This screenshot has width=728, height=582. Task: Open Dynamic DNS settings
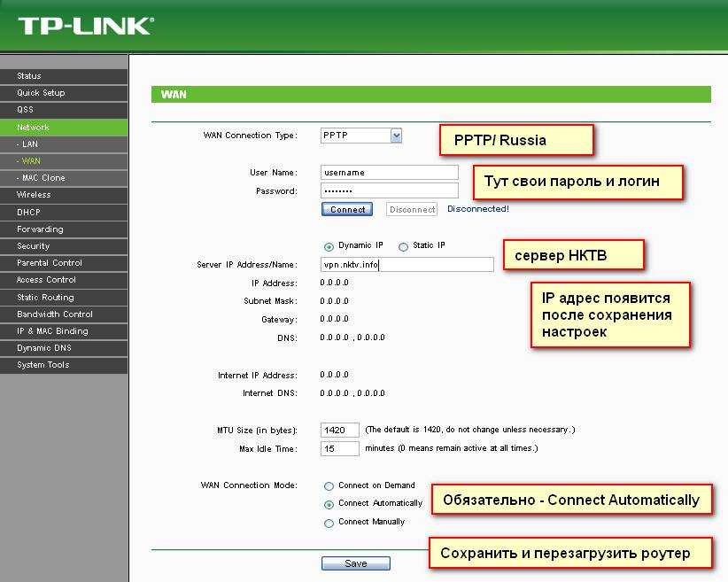(x=64, y=348)
